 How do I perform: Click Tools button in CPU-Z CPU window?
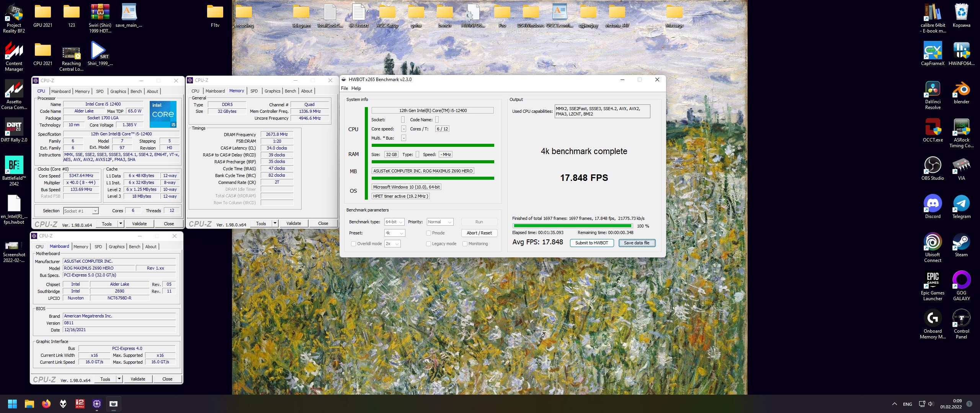pyautogui.click(x=107, y=224)
